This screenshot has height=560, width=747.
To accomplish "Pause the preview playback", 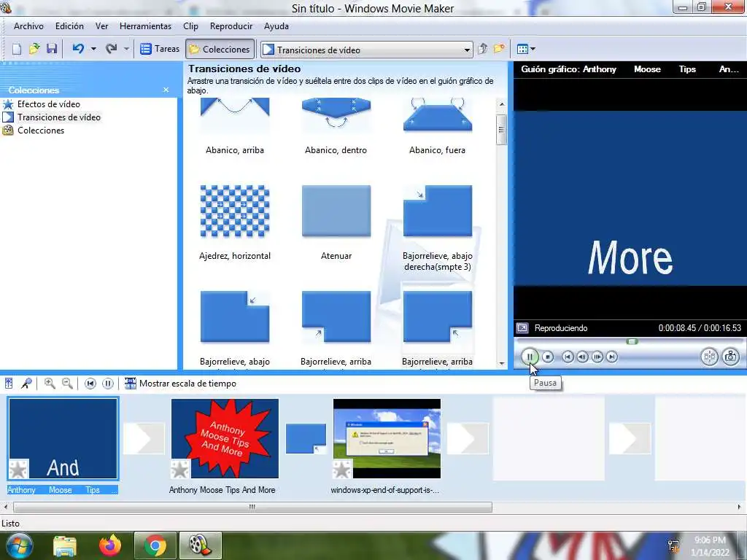I will coord(530,357).
